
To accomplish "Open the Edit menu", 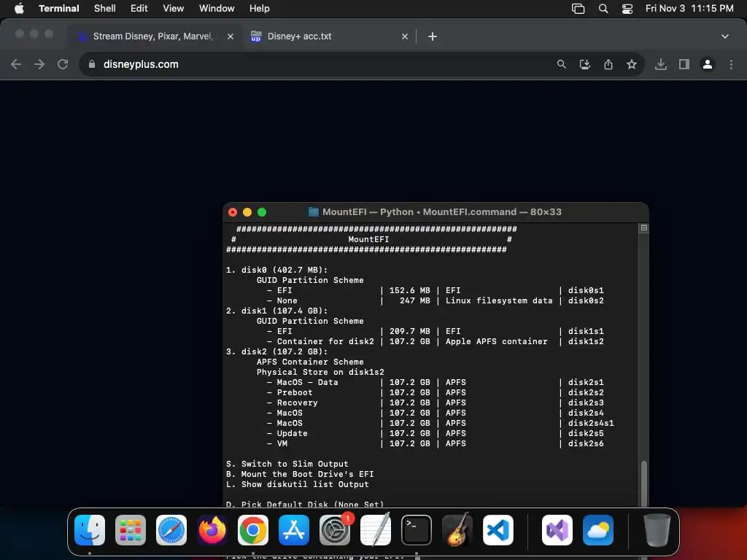I will click(139, 9).
